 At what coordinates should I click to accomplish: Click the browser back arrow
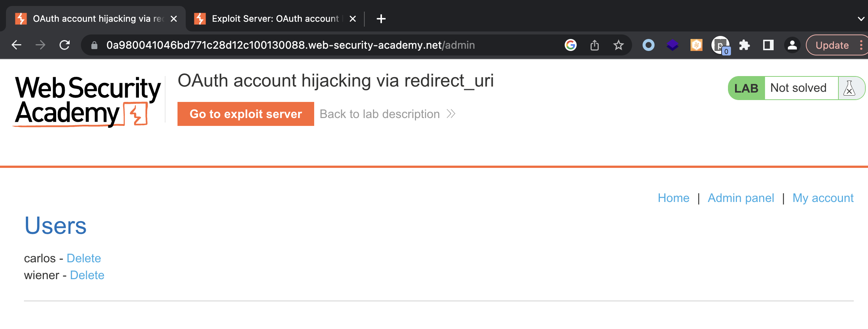[16, 45]
